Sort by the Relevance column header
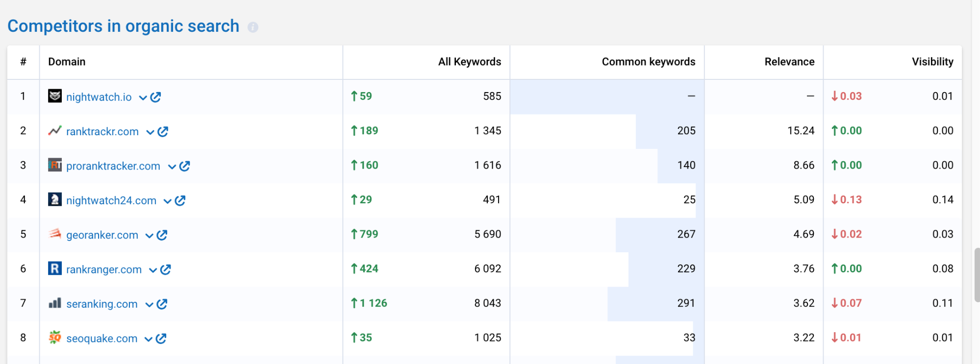The height and width of the screenshot is (364, 980). (789, 62)
